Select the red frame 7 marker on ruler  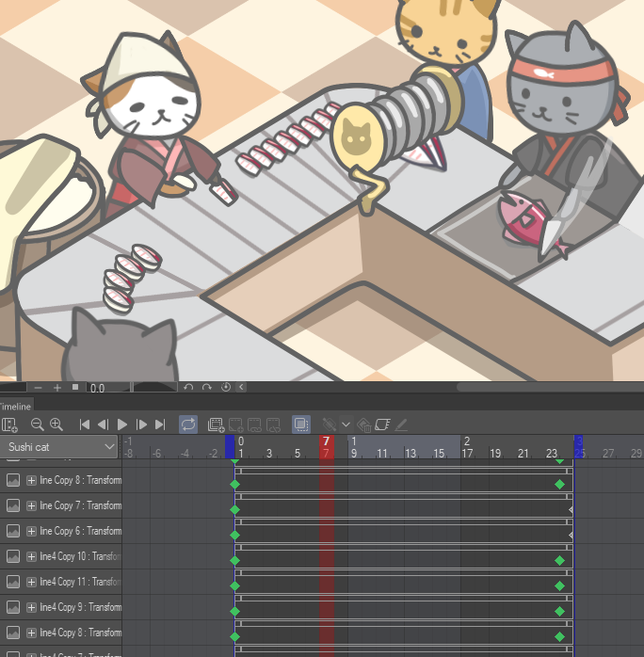(327, 447)
